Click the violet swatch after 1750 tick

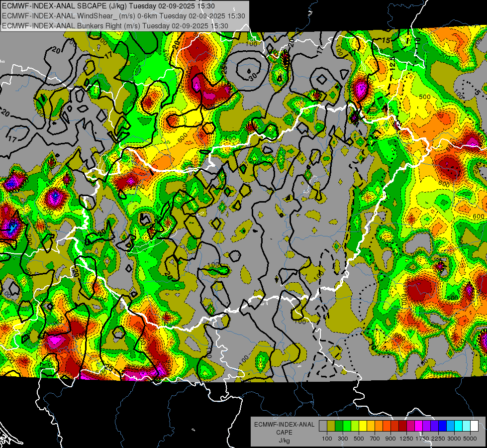426,426
